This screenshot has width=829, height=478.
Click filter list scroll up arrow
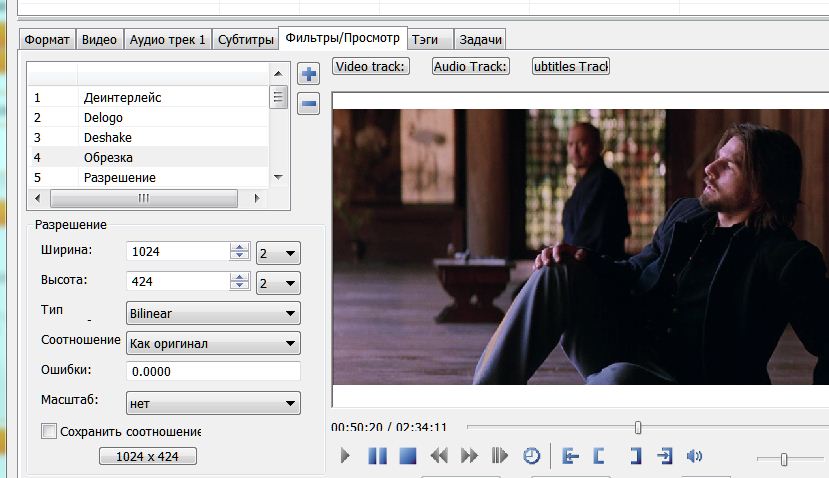tap(278, 73)
